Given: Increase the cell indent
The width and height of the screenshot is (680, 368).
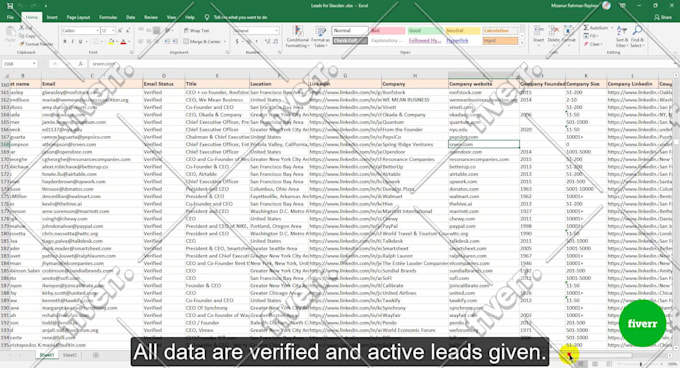Looking at the screenshot, I should (x=175, y=42).
